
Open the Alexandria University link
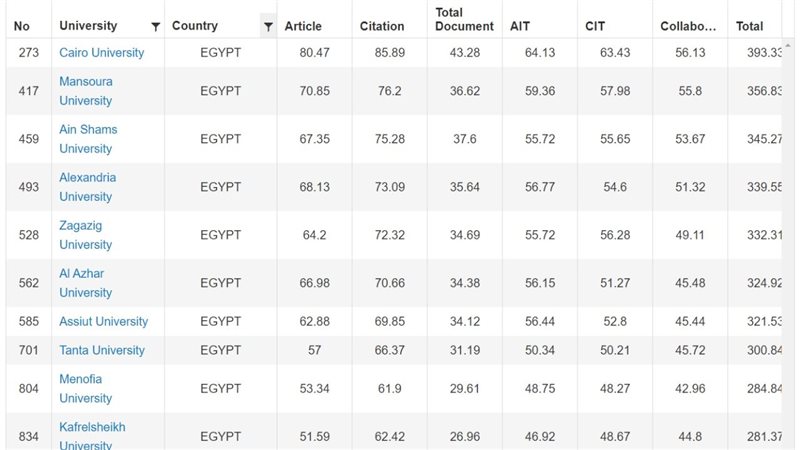click(x=87, y=187)
